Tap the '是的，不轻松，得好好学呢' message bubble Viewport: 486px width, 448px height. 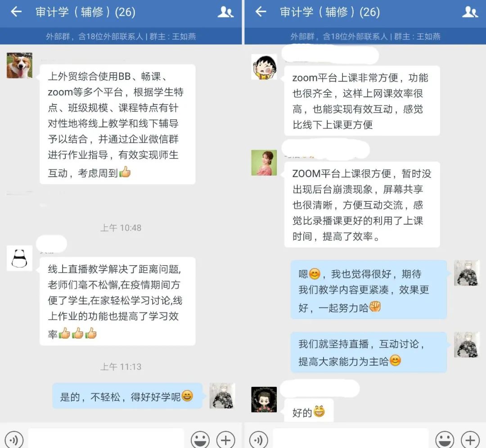127,396
